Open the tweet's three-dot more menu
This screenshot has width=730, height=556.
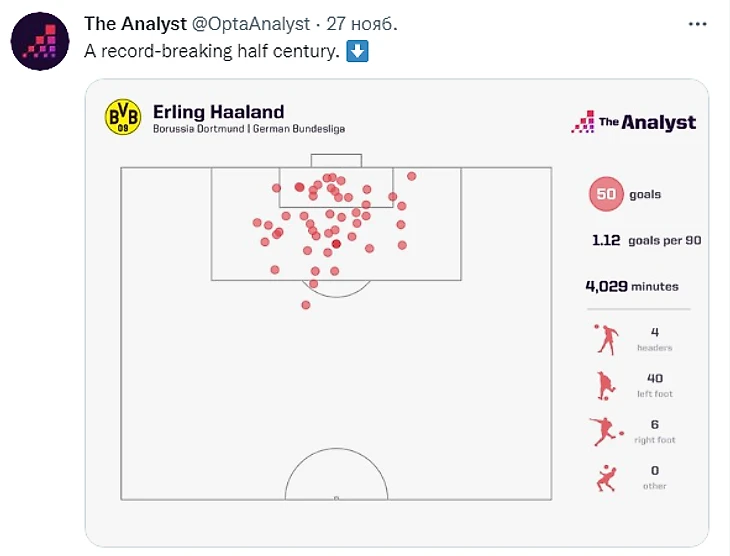click(x=695, y=24)
